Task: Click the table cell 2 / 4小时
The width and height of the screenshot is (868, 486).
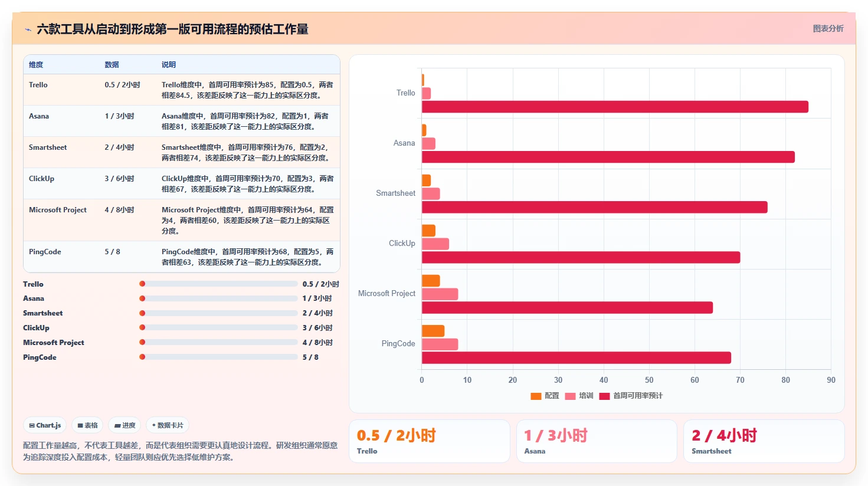Action: (119, 147)
